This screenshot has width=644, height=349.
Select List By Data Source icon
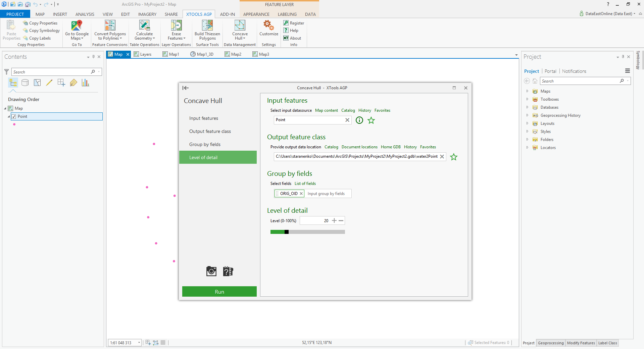pyautogui.click(x=25, y=83)
